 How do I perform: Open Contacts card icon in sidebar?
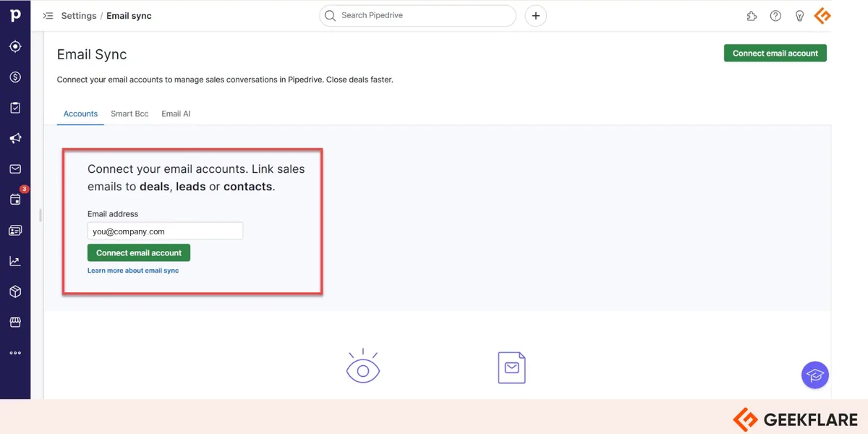tap(15, 231)
